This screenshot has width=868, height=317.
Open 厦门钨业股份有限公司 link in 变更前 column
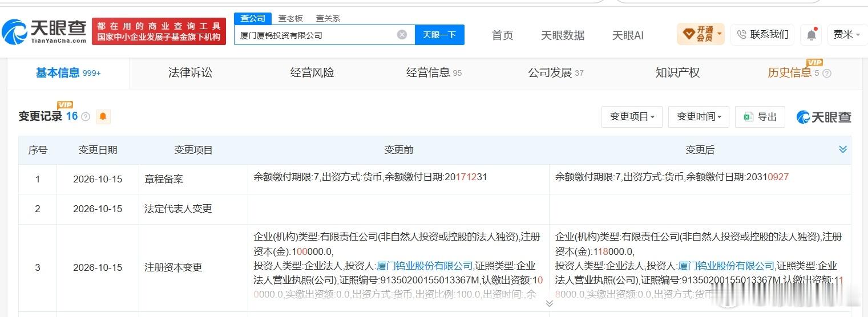pos(425,266)
